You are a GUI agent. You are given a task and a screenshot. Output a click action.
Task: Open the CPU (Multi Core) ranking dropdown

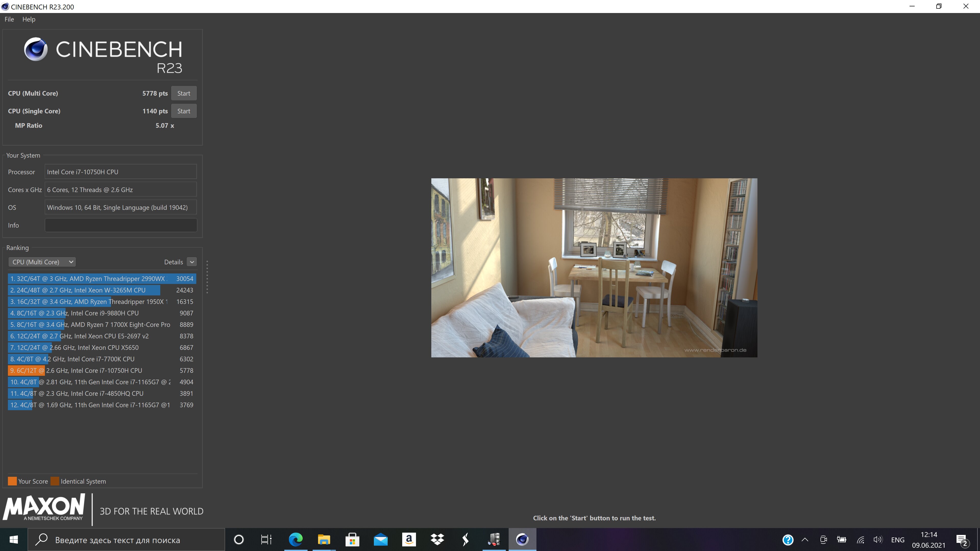click(42, 262)
